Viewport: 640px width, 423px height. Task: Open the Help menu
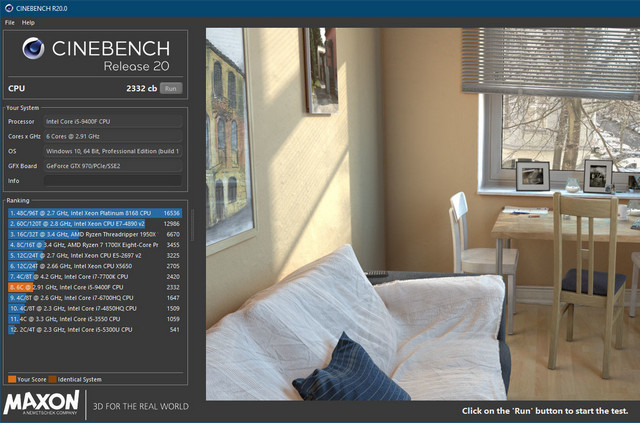coord(28,22)
